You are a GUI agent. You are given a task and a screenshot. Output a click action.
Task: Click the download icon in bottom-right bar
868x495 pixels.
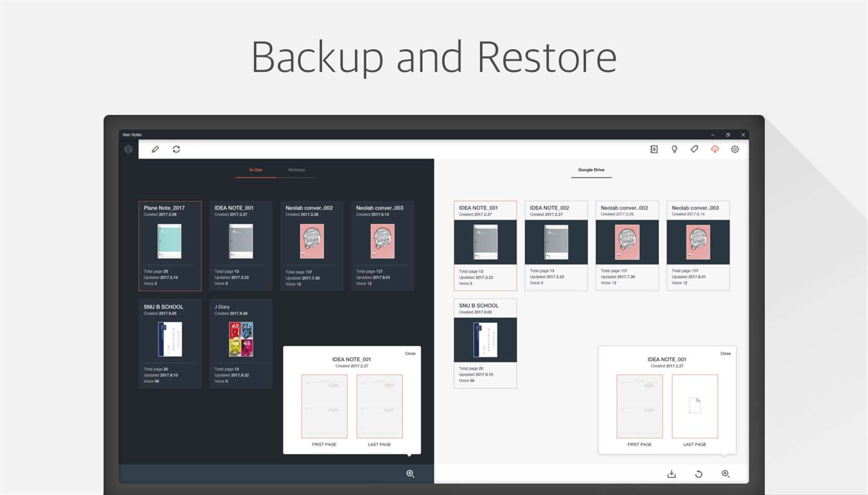[672, 474]
